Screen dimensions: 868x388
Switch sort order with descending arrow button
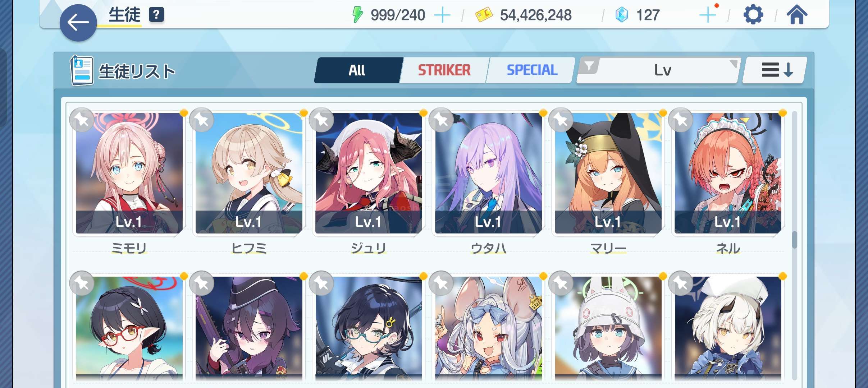[775, 70]
